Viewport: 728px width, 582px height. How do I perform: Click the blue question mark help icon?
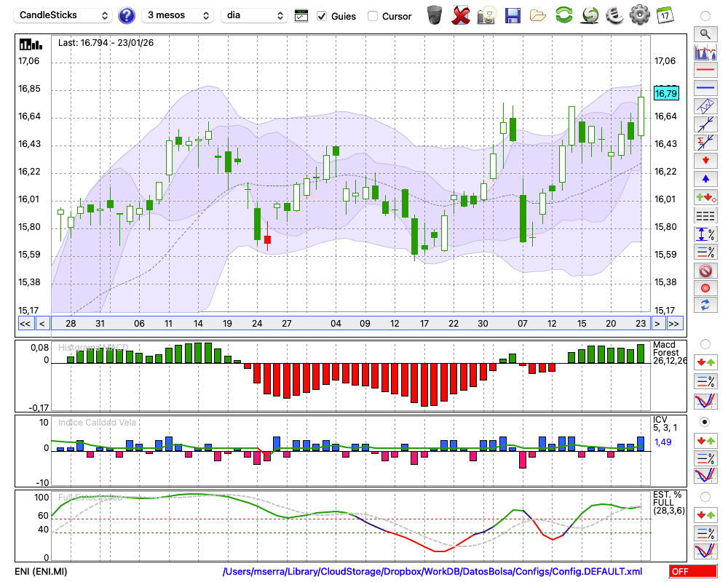[127, 15]
